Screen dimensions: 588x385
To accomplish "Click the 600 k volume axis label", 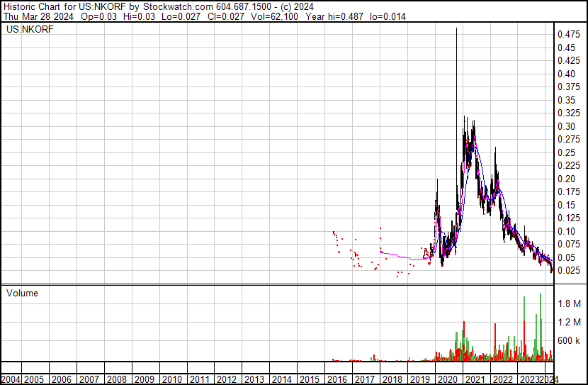I will coord(569,341).
